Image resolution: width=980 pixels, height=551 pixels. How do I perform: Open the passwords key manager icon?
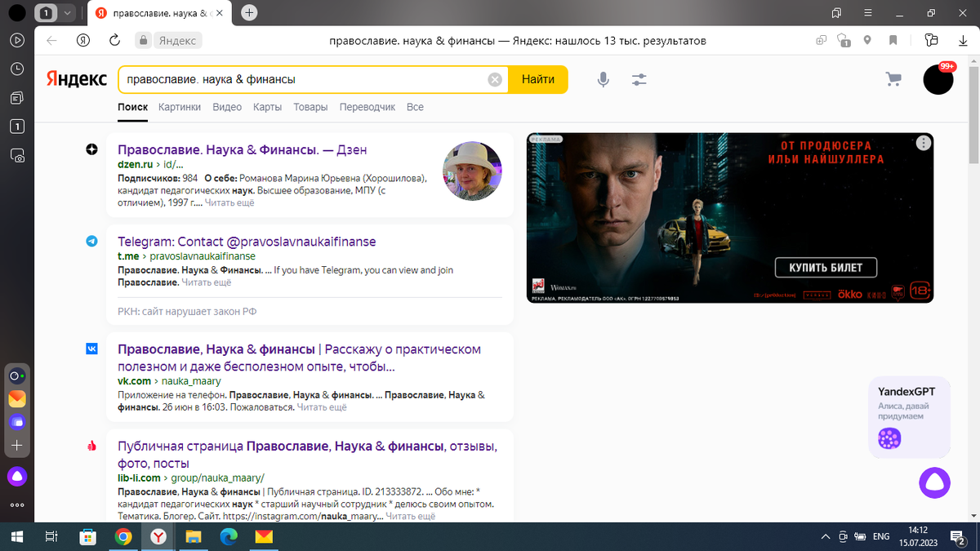(x=932, y=41)
